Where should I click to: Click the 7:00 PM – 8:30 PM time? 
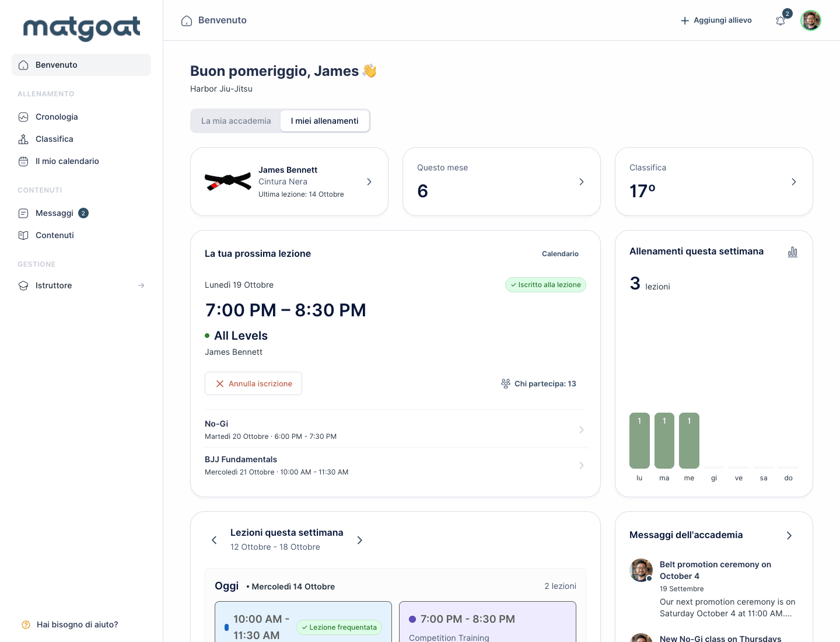(286, 310)
